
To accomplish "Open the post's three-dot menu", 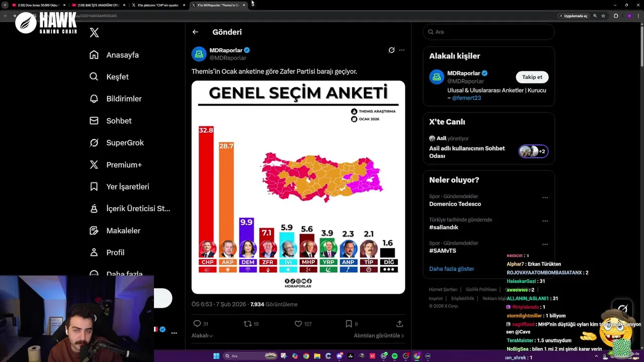I will point(401,50).
